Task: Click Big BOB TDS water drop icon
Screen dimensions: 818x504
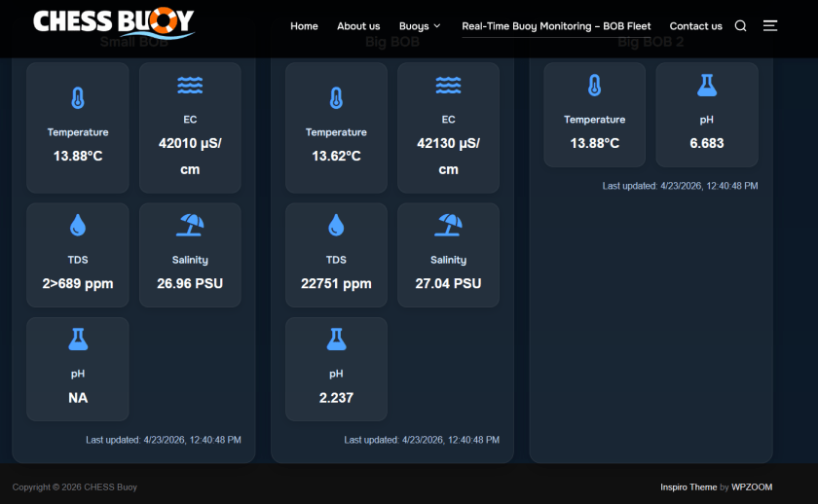Action: pyautogui.click(x=336, y=226)
